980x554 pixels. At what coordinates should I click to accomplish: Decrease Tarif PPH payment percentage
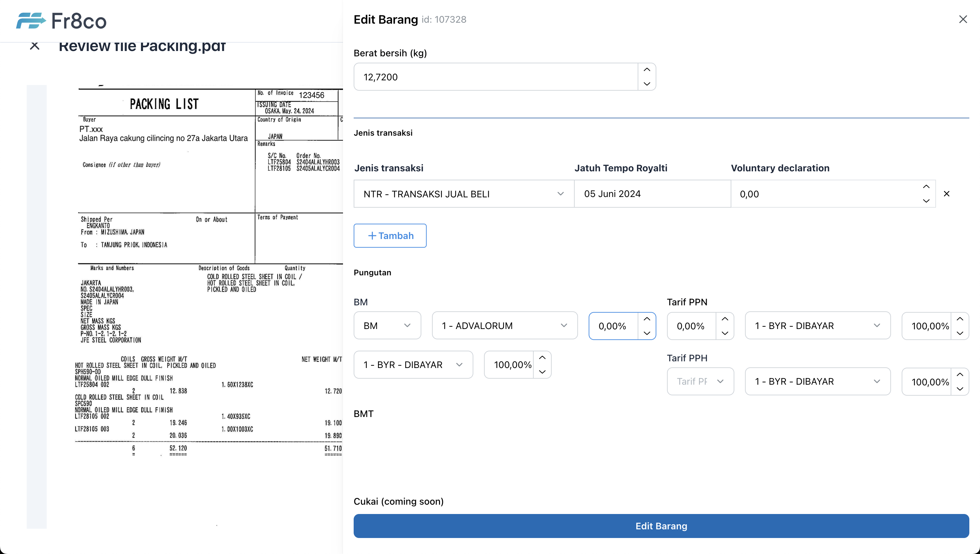pos(960,388)
